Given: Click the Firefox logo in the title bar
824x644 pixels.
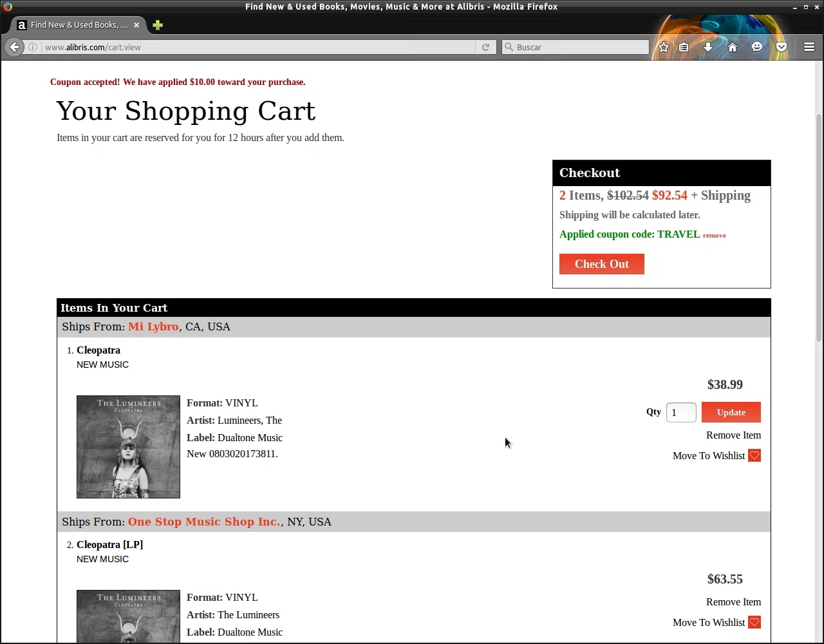Looking at the screenshot, I should (x=8, y=6).
